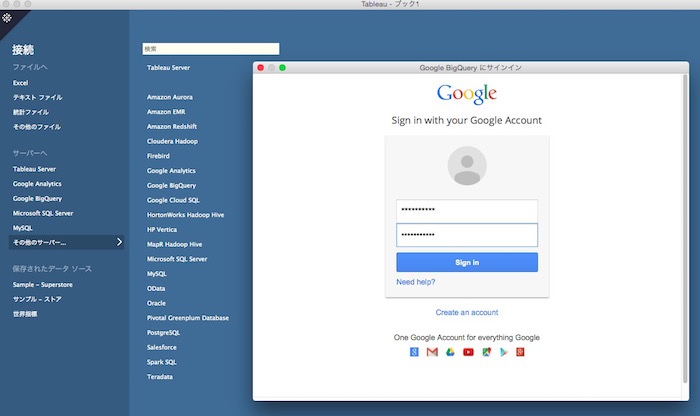Click the sign-in dialog vertical scrollbar
Image resolution: width=700 pixels, height=416 pixels.
coord(685,229)
